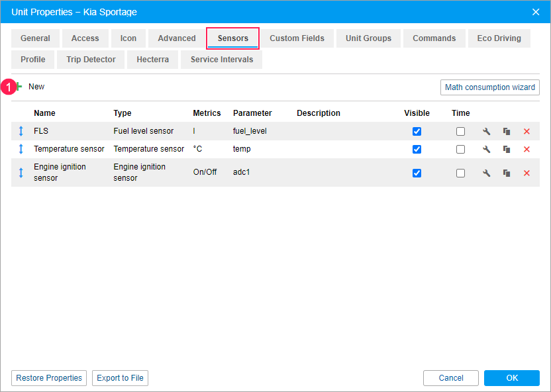Click the green plus New icon
Screen dimensions: 551x392
point(19,87)
